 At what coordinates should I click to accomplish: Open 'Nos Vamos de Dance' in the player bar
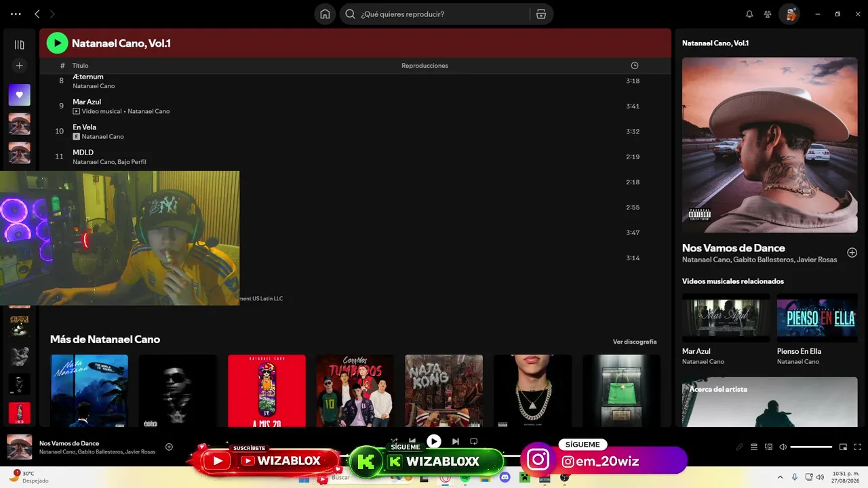69,443
